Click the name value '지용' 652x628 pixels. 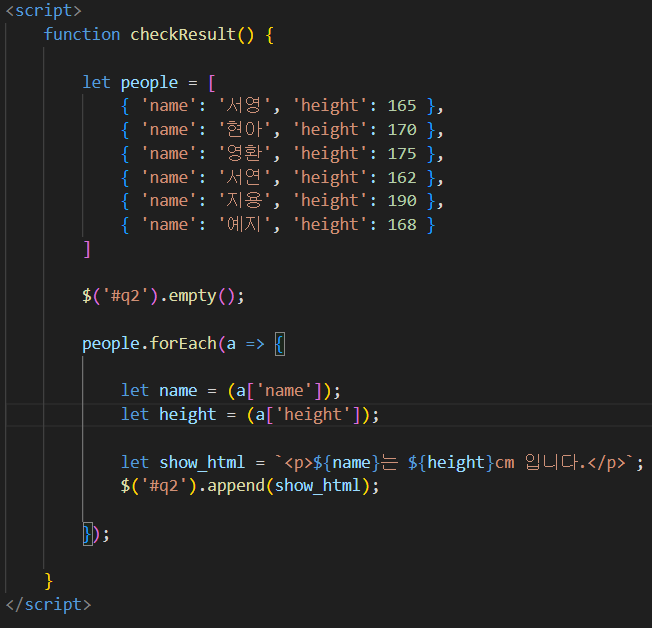click(244, 200)
